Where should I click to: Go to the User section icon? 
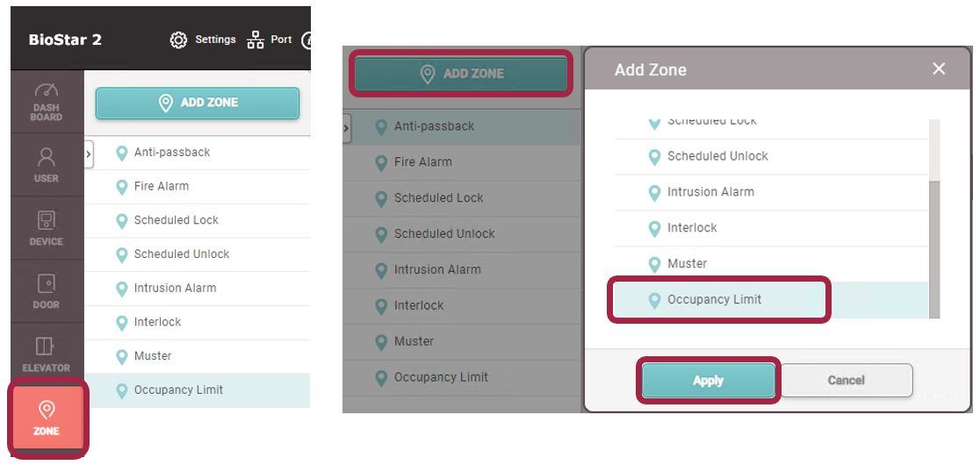pos(47,164)
